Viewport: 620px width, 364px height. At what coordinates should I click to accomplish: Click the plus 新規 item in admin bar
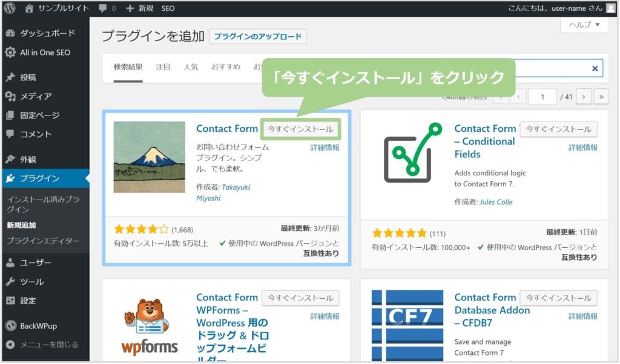pos(140,8)
